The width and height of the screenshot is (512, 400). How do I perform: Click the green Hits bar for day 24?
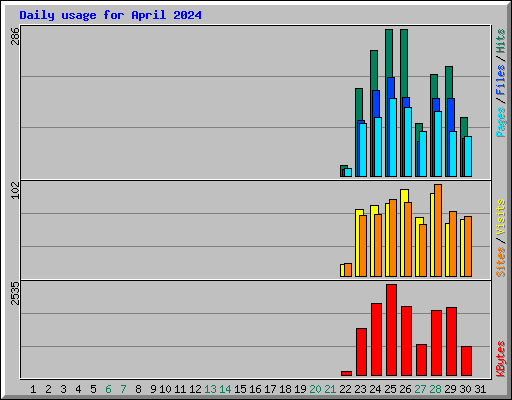coord(374,70)
